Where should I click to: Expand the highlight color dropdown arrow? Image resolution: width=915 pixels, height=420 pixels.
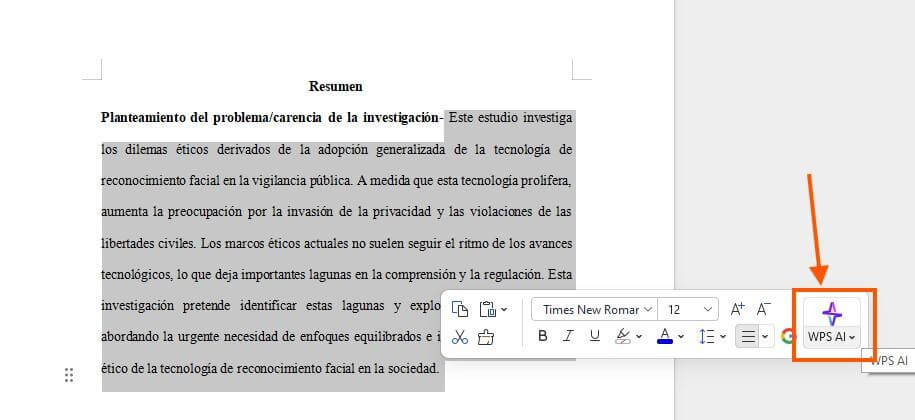pos(638,337)
